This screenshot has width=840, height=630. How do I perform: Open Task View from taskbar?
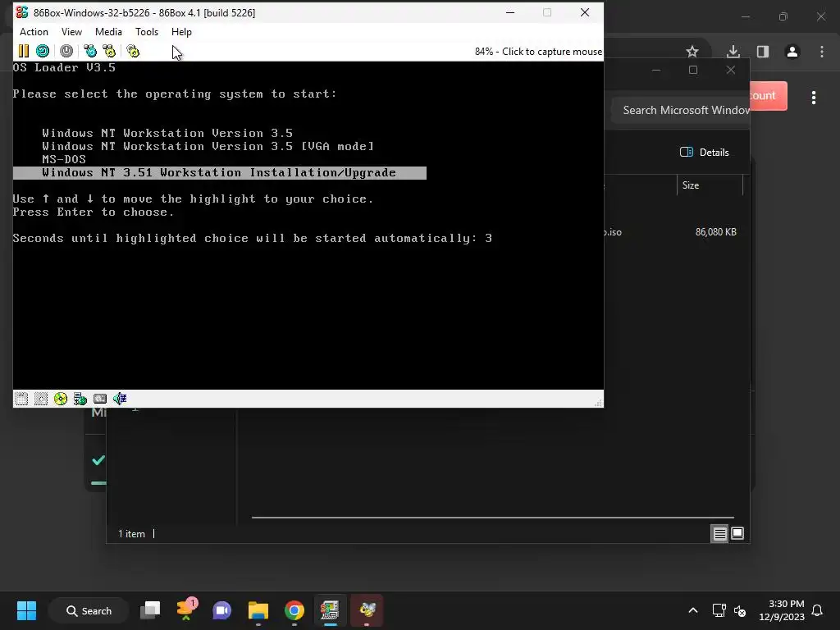tap(150, 610)
